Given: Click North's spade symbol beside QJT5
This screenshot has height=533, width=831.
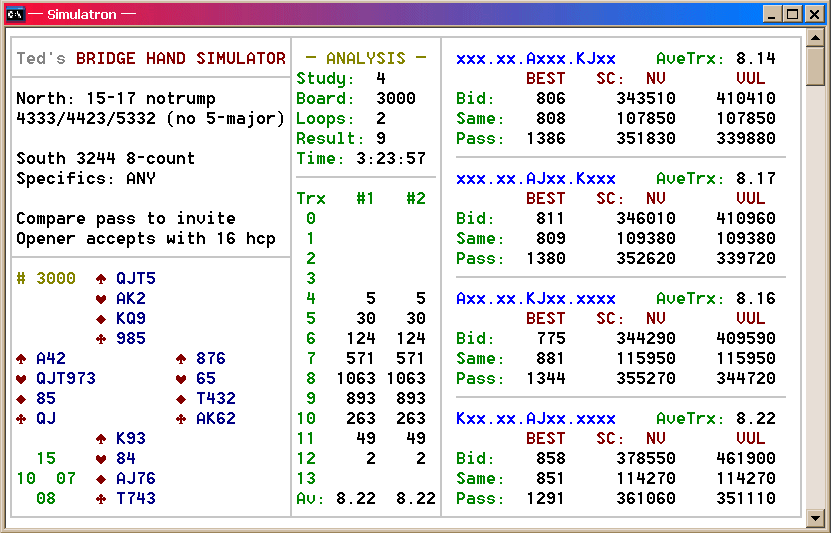Looking at the screenshot, I should coord(101,279).
